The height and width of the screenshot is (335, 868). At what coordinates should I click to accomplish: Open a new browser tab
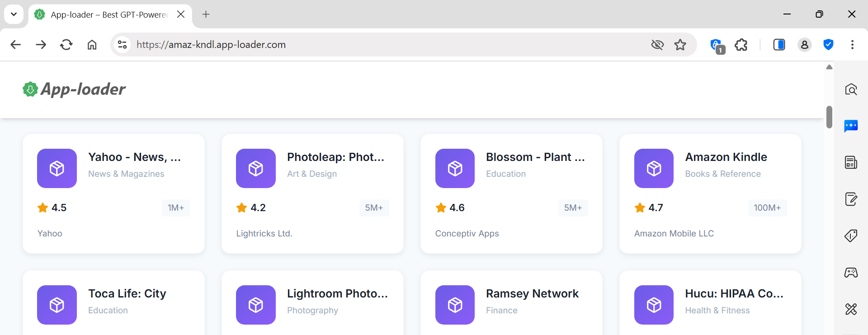(x=206, y=14)
